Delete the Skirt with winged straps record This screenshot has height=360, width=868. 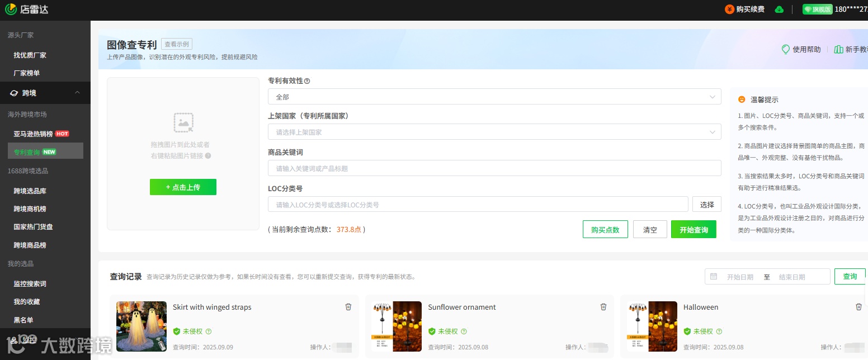click(x=348, y=307)
